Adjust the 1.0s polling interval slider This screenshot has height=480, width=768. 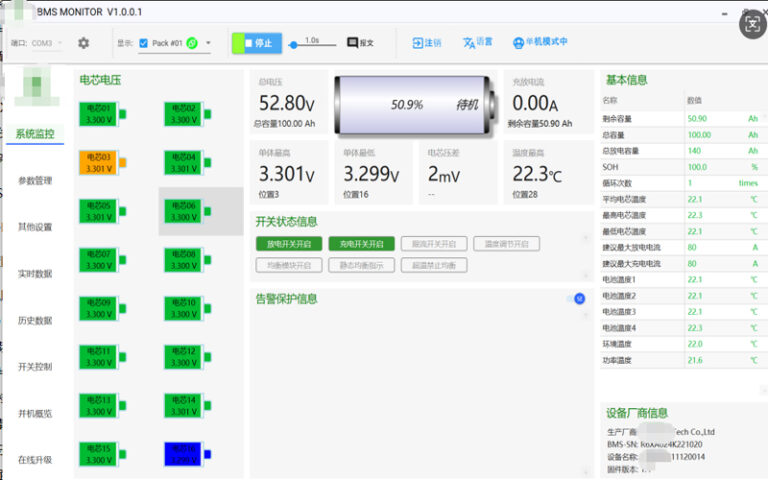coord(293,45)
